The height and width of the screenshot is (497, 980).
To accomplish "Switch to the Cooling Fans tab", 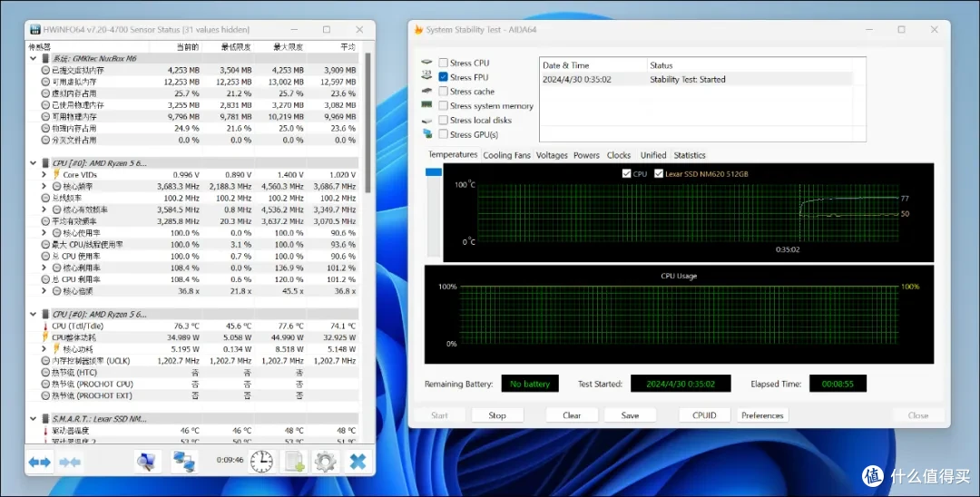I will coord(506,155).
